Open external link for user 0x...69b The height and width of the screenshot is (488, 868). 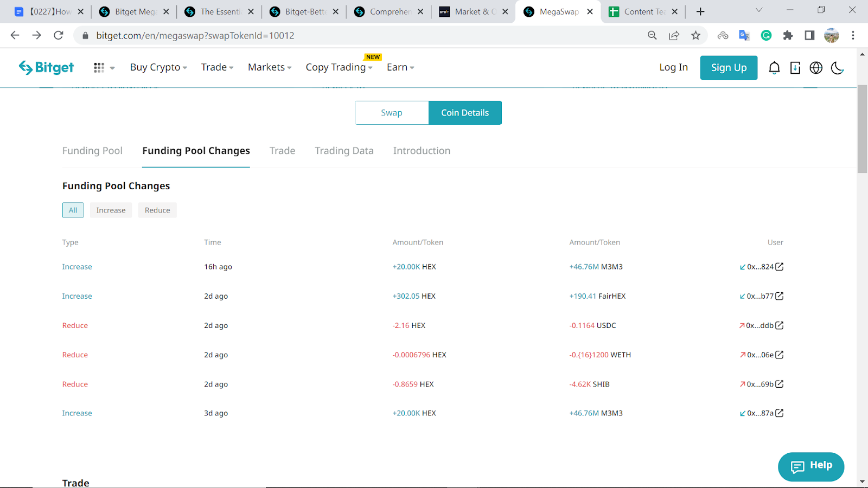click(x=780, y=384)
